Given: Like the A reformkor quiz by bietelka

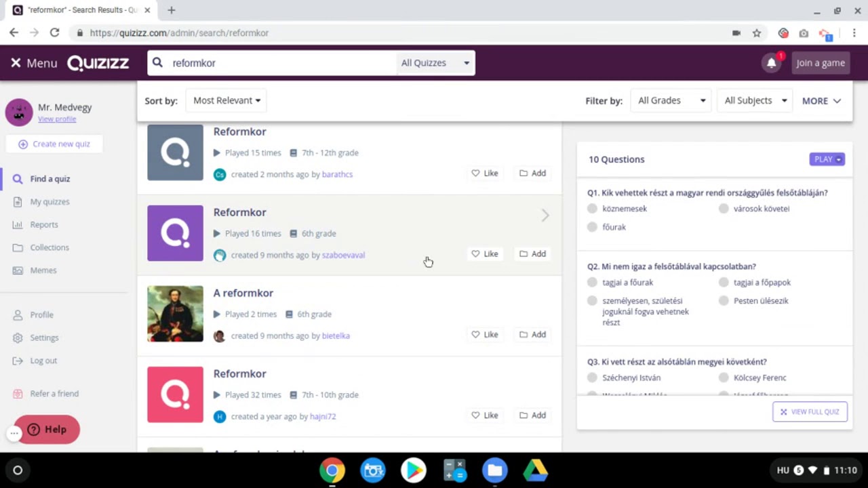Looking at the screenshot, I should point(485,335).
